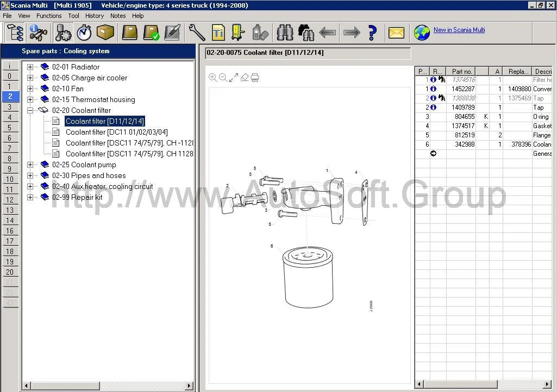Expand the 02-01 Radiator tree node

point(30,67)
